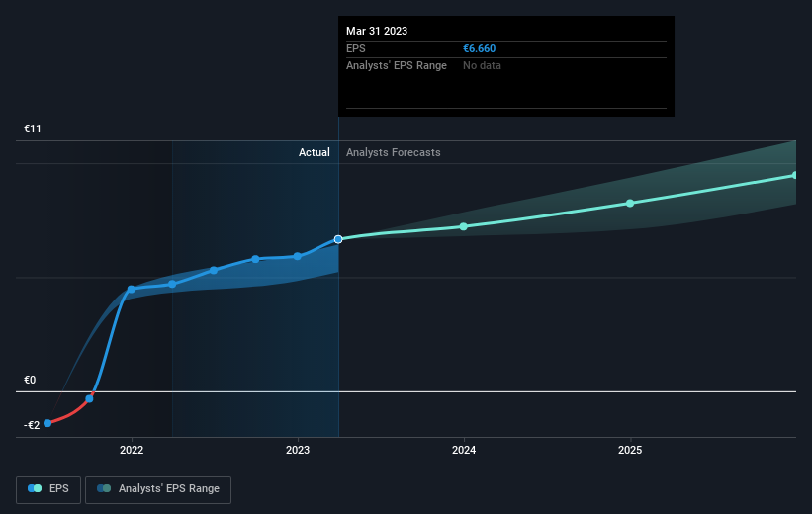Click the 2025 forecast EPS data point

click(x=630, y=203)
